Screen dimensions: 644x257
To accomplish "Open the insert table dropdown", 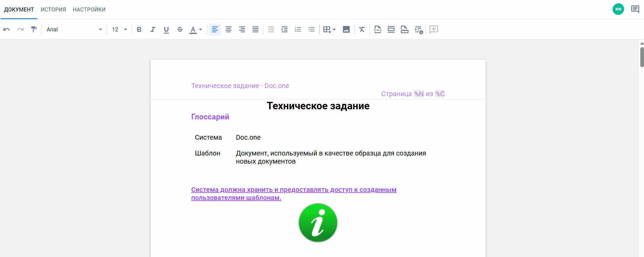I will (x=329, y=29).
